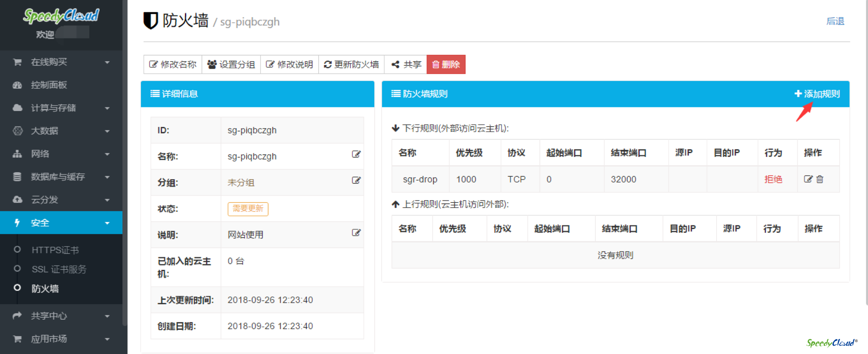Open the SSL 证书服务 submenu item
Viewport: 868px width, 354px height.
tap(59, 269)
